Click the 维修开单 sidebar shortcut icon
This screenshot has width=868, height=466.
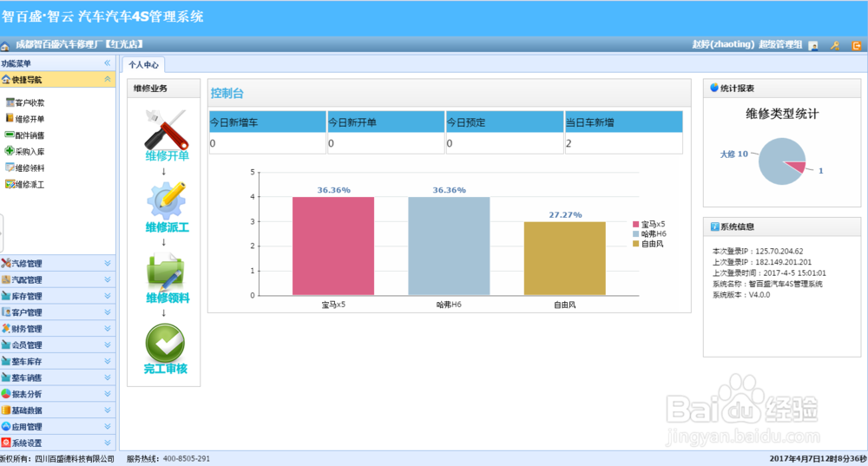tap(10, 118)
